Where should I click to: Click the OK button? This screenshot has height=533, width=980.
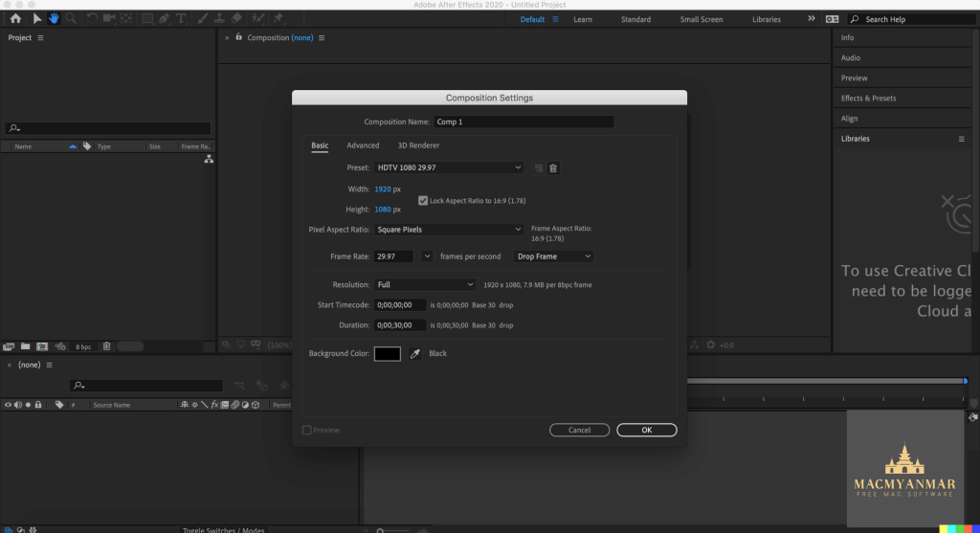tap(647, 430)
